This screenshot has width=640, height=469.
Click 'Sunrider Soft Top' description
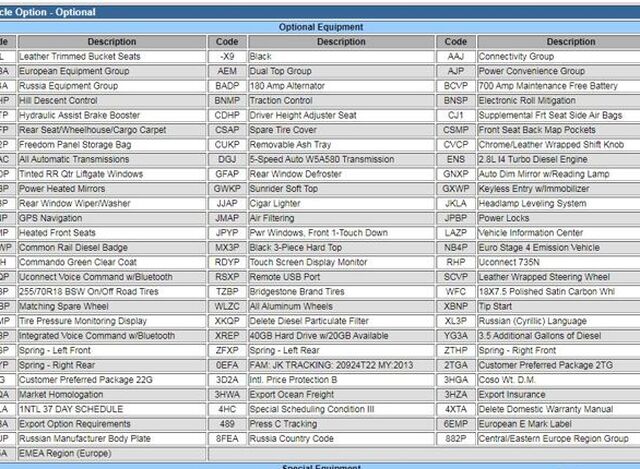pos(341,189)
